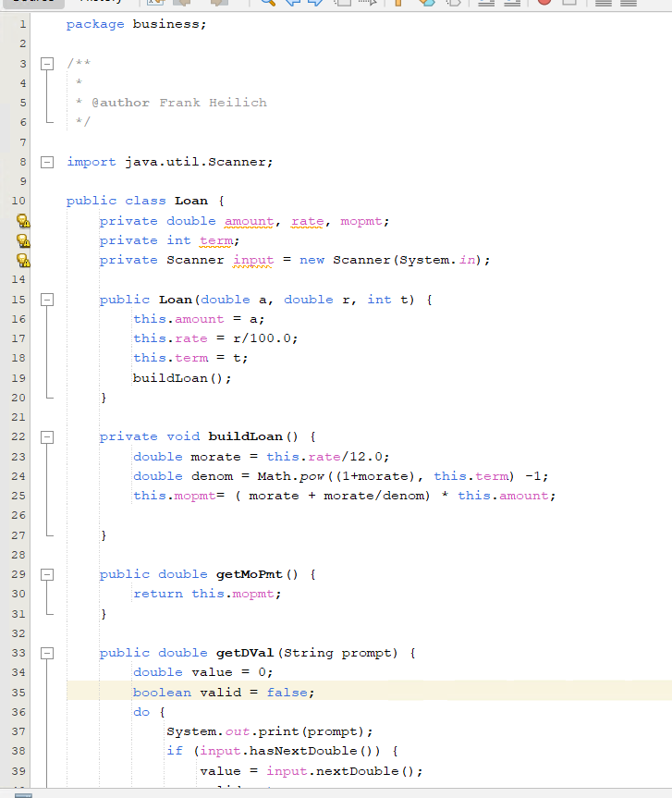Click 'this.term = t' assignment on line 18
The width and height of the screenshot is (672, 798).
pos(188,358)
